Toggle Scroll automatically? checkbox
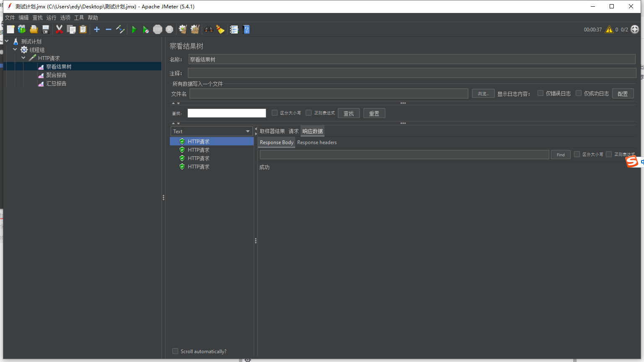 175,351
